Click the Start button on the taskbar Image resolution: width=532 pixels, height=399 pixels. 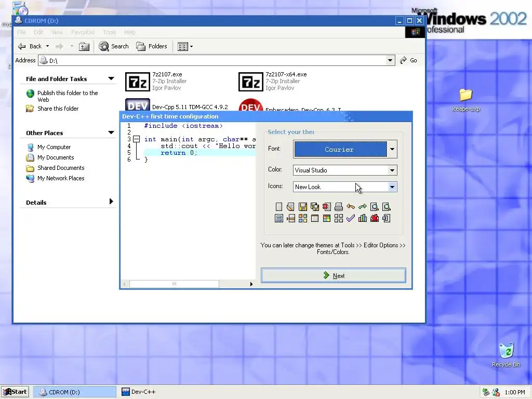(15, 392)
